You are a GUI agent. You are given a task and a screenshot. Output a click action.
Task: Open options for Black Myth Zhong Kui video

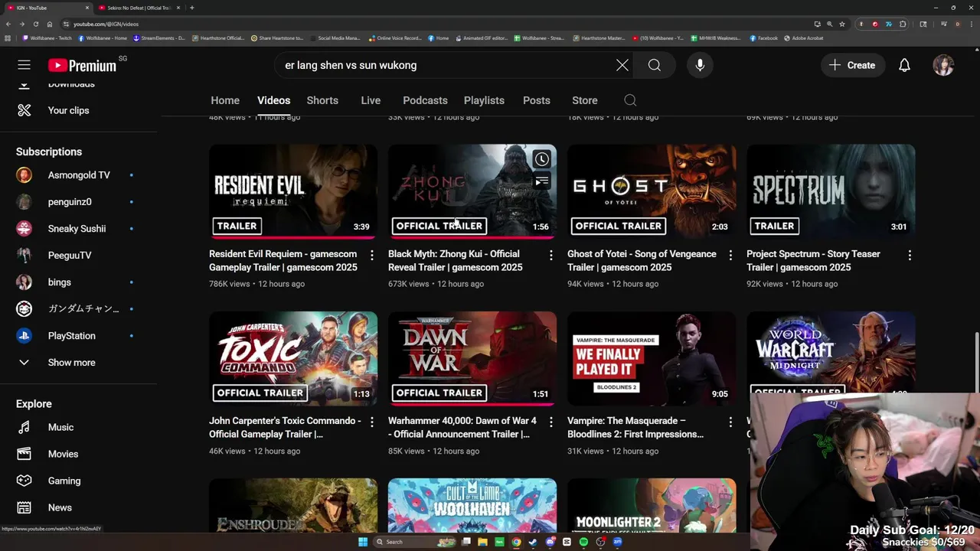click(551, 255)
